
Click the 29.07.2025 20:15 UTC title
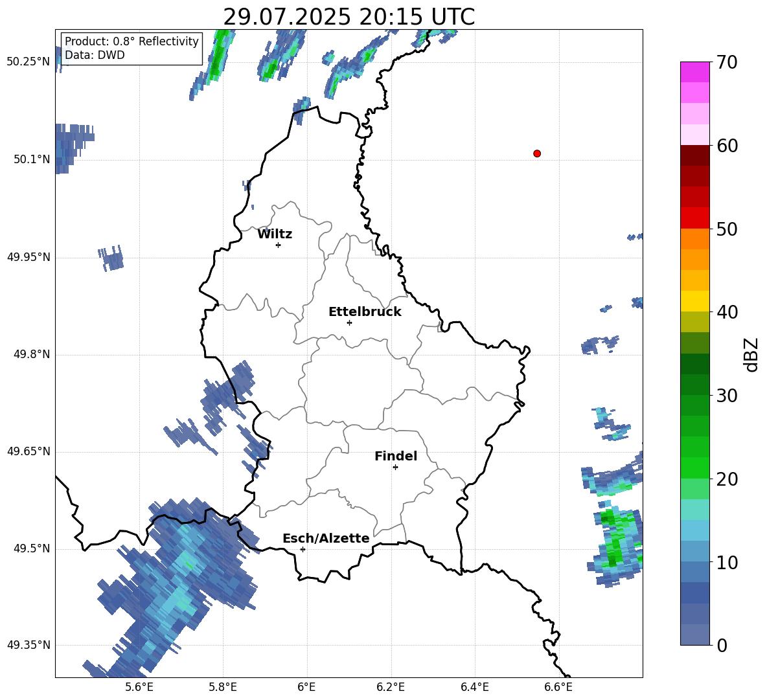[x=349, y=17]
